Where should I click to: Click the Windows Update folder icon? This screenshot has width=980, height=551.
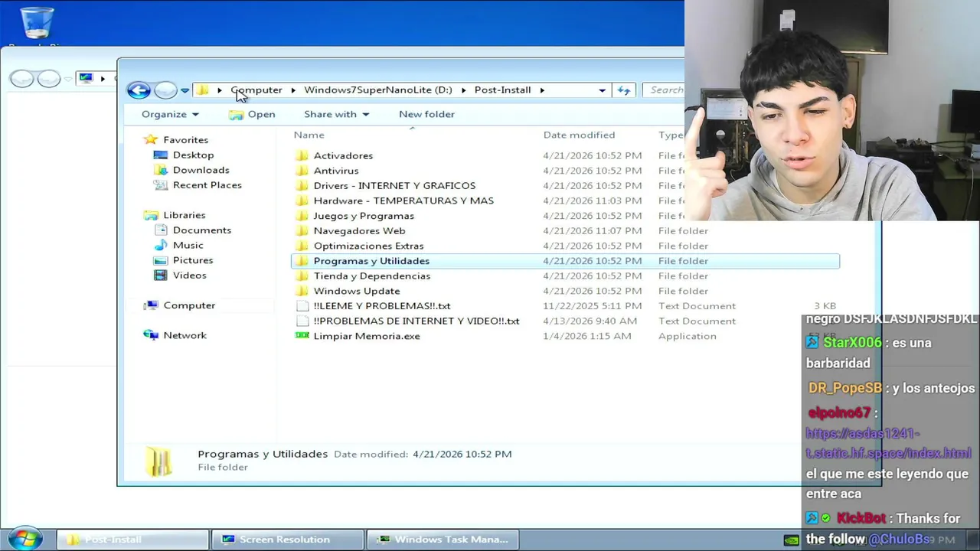click(302, 291)
